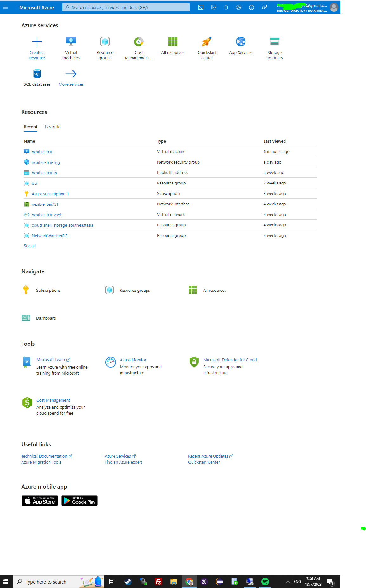This screenshot has width=366, height=588.
Task: Click the Windows taskbar search box
Action: pyautogui.click(x=59, y=582)
